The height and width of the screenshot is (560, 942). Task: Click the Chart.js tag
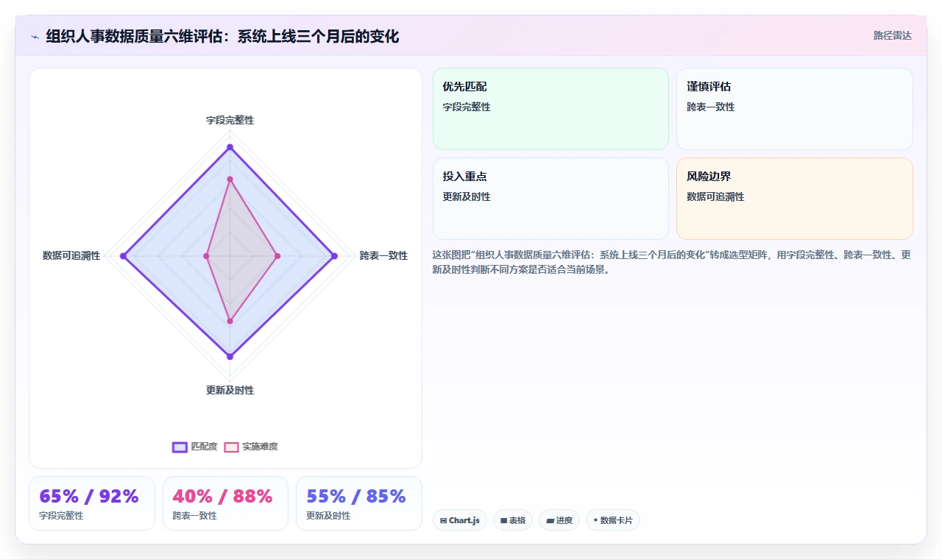pos(460,520)
